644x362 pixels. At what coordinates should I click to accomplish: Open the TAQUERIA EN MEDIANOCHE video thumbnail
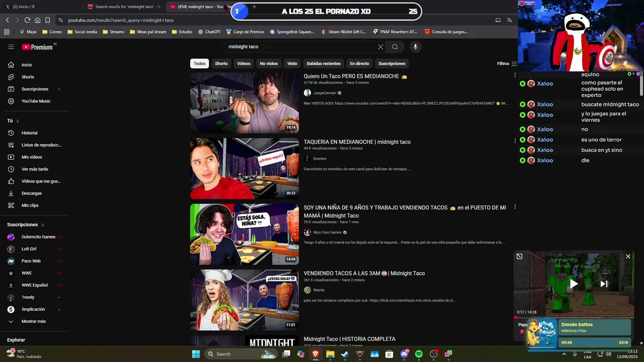pos(245,168)
